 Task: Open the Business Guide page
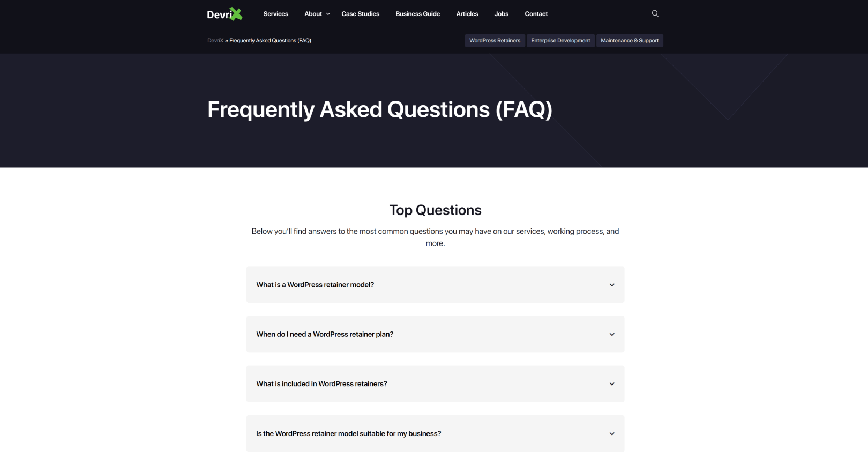[417, 14]
